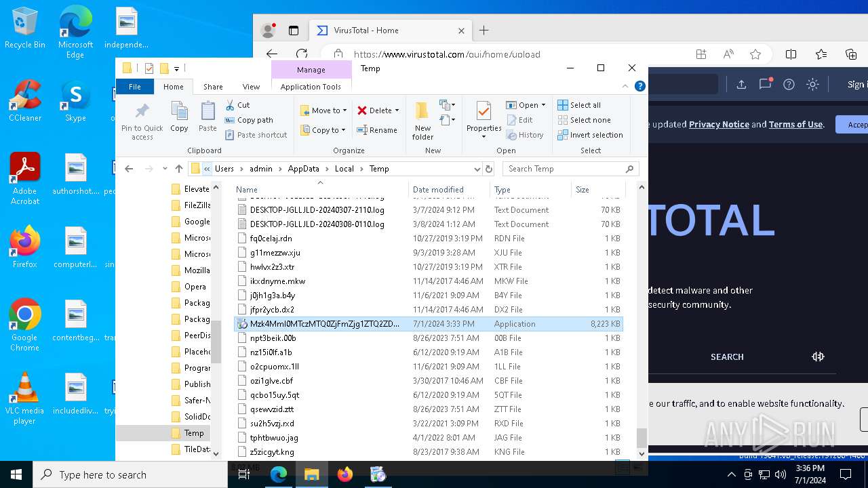Screen dimensions: 868x488
Task: Sort files by Date modified column
Action: pyautogui.click(x=449, y=190)
